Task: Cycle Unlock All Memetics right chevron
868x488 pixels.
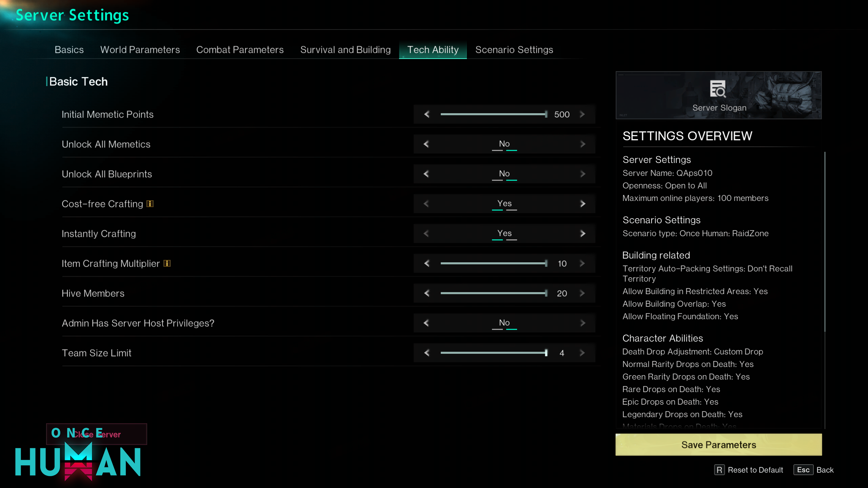Action: point(583,144)
